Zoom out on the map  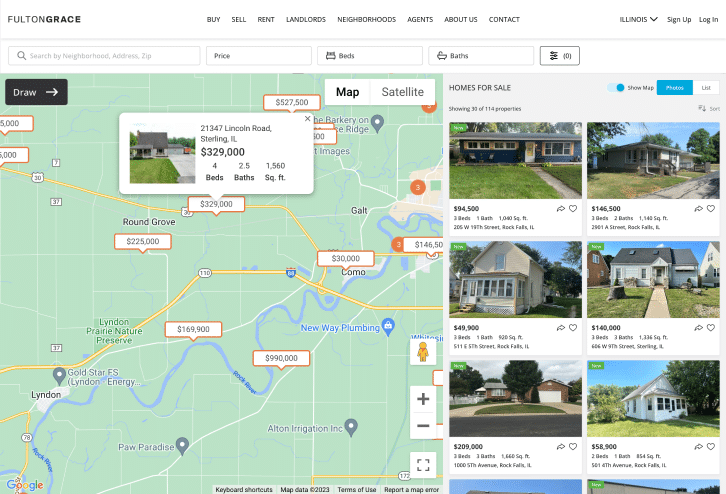423,425
